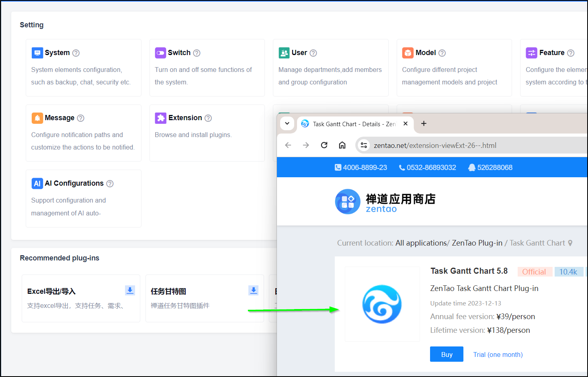The height and width of the screenshot is (377, 588).
Task: Show help for Feature setting
Action: [x=571, y=53]
